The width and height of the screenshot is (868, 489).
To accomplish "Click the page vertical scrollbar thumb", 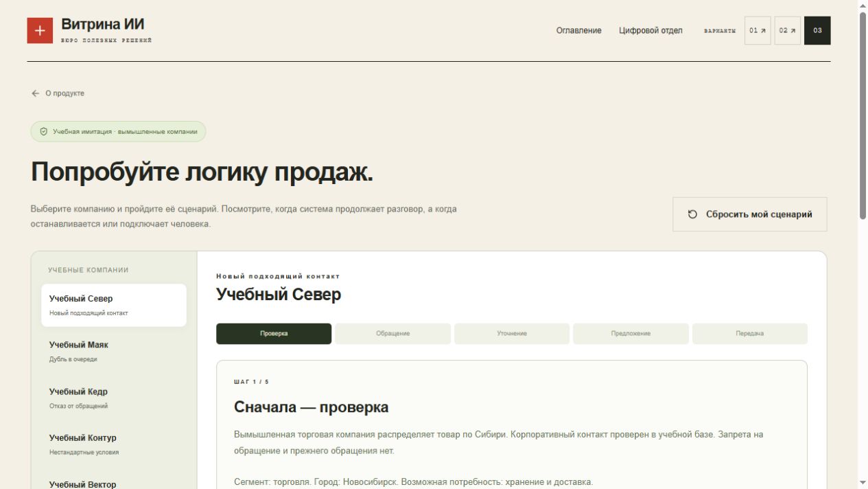I will [863, 115].
